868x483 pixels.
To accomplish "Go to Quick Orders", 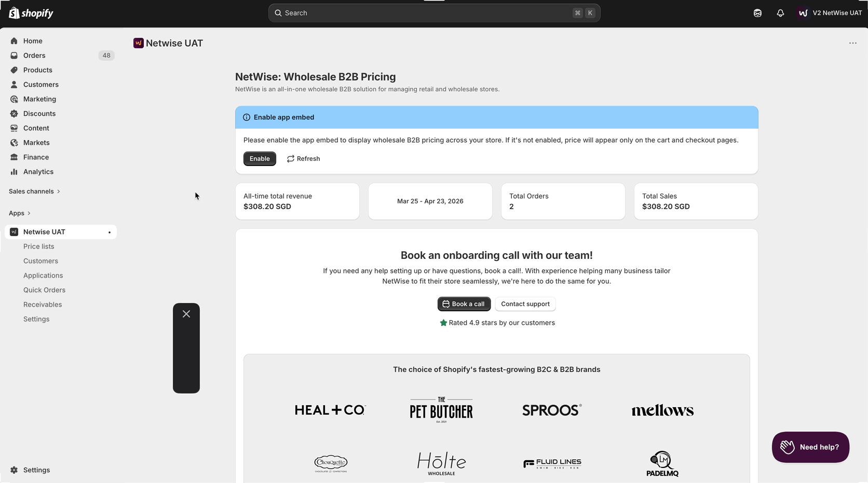I will [x=44, y=290].
